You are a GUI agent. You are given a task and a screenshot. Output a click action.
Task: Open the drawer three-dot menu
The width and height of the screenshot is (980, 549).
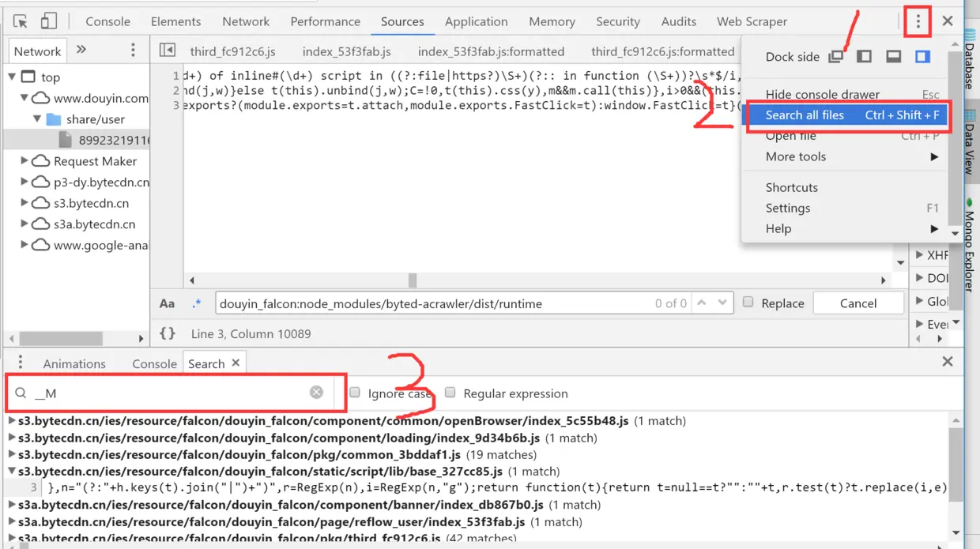[x=21, y=363]
